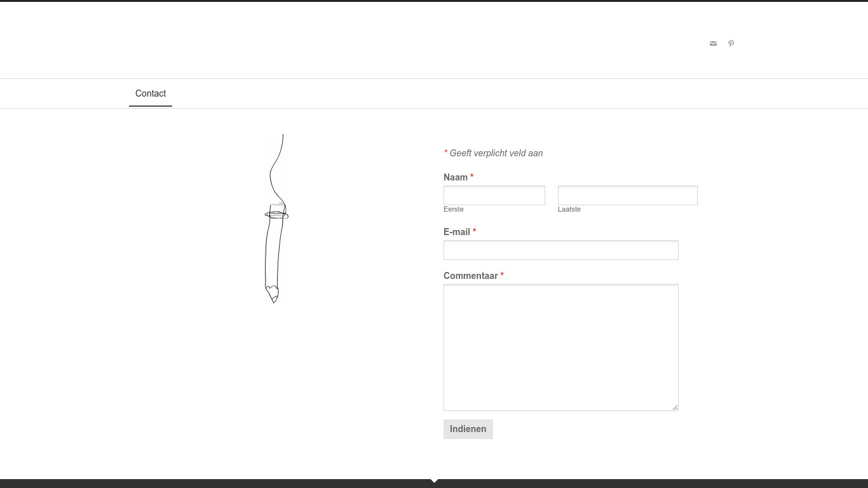Click the E-mail field label

pos(456,232)
